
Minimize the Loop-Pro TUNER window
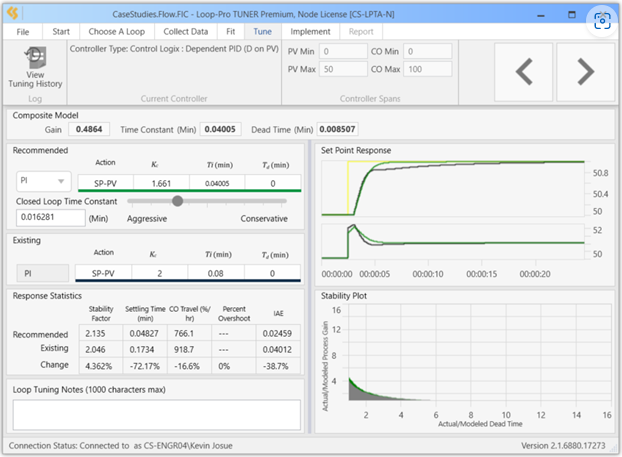[x=541, y=15]
